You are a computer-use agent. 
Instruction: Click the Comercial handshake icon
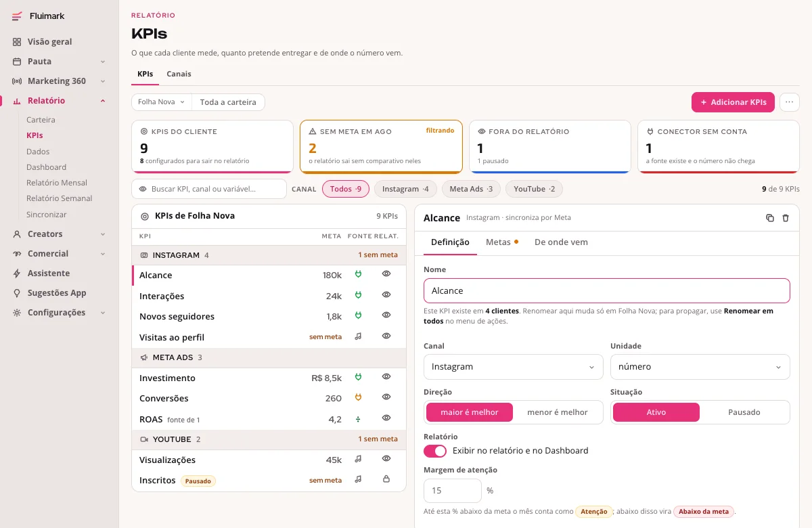point(17,253)
